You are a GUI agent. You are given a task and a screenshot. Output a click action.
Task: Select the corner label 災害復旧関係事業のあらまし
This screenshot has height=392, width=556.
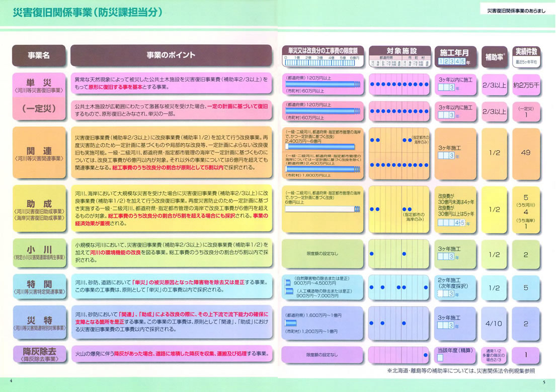[x=516, y=11]
